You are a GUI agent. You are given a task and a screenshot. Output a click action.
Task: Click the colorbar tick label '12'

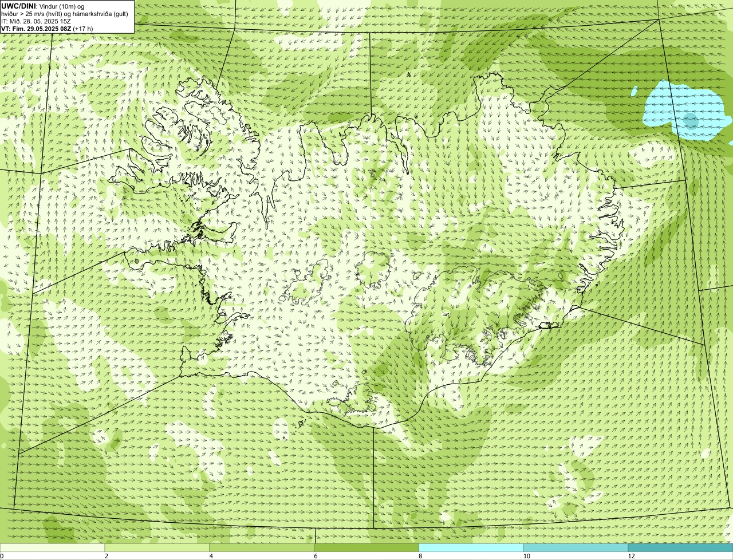point(631,556)
